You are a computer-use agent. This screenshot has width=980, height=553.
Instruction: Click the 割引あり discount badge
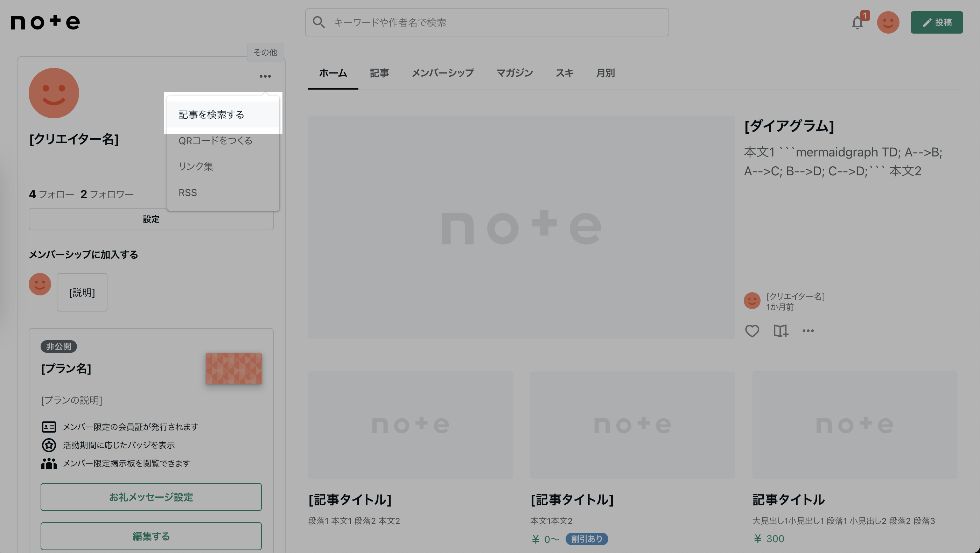point(587,539)
